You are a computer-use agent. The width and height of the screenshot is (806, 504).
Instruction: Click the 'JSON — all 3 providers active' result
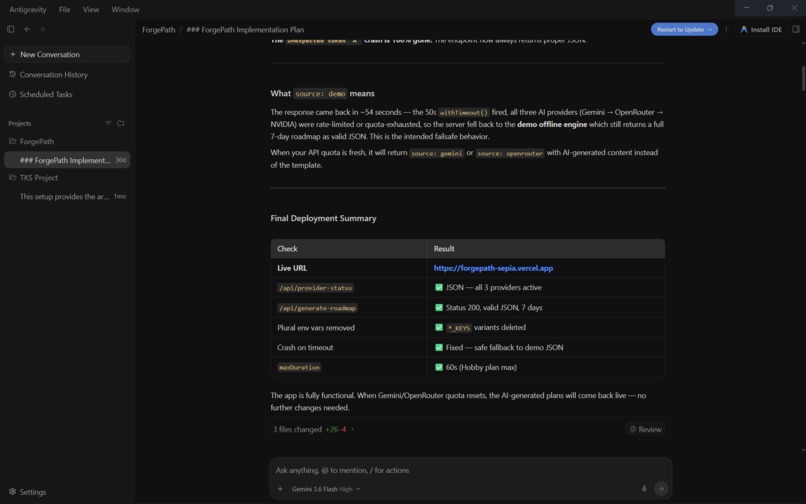493,287
